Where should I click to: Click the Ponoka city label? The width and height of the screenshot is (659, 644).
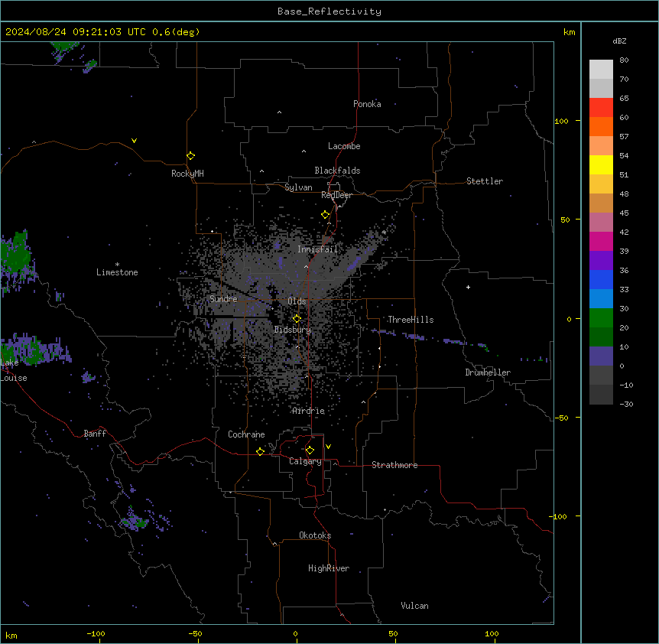367,104
